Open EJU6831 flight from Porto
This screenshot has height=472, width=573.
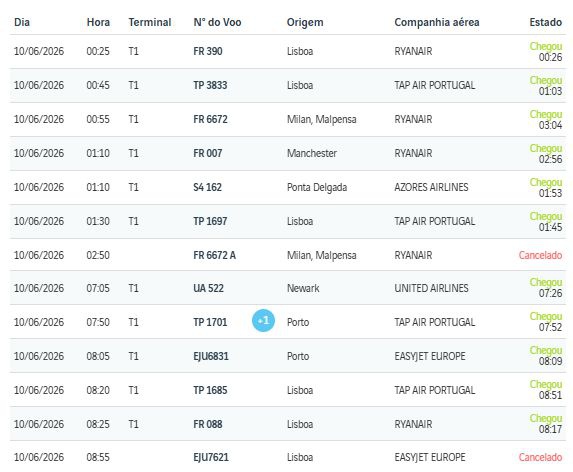pos(288,356)
